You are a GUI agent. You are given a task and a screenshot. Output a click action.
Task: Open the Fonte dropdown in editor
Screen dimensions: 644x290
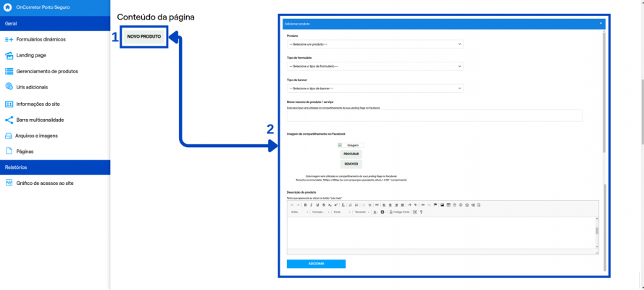point(342,212)
